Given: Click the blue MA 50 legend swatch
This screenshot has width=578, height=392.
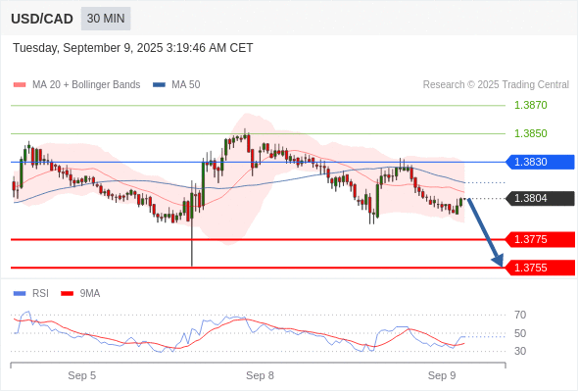Looking at the screenshot, I should (160, 85).
